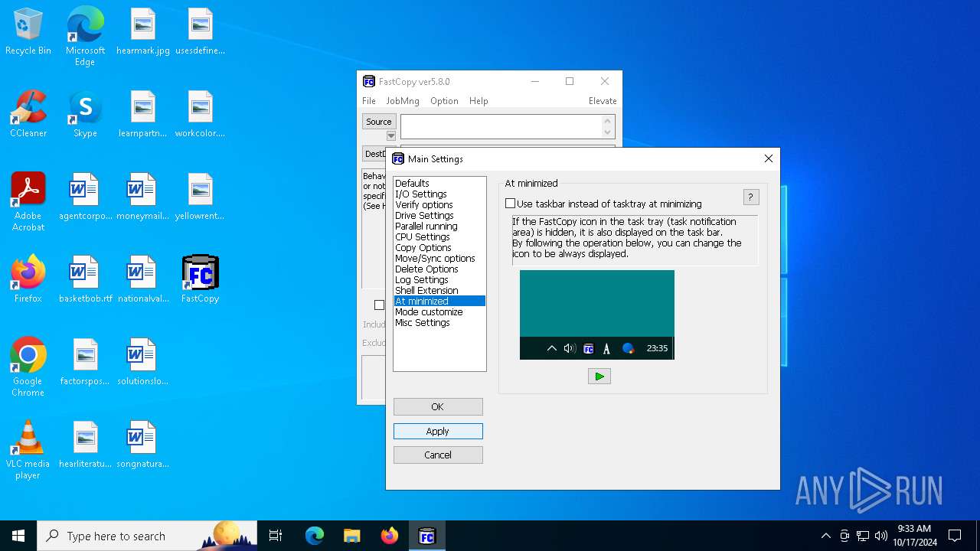This screenshot has height=551, width=980.
Task: Click the green play arrow button
Action: [599, 376]
